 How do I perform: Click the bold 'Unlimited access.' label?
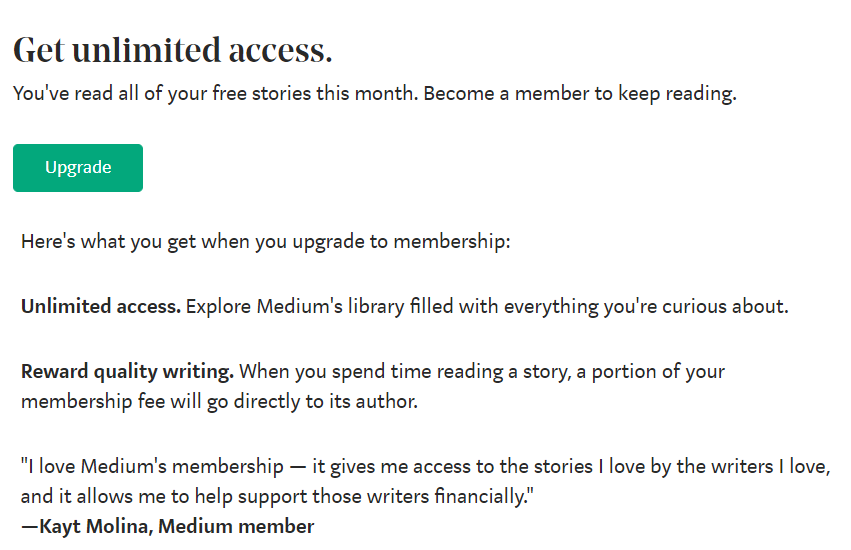click(x=101, y=306)
